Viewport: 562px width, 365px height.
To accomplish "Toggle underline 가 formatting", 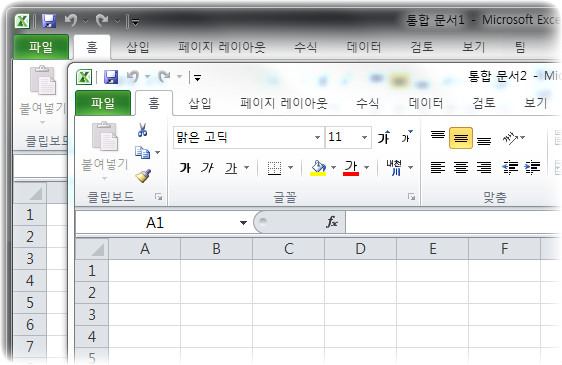I will (x=231, y=168).
